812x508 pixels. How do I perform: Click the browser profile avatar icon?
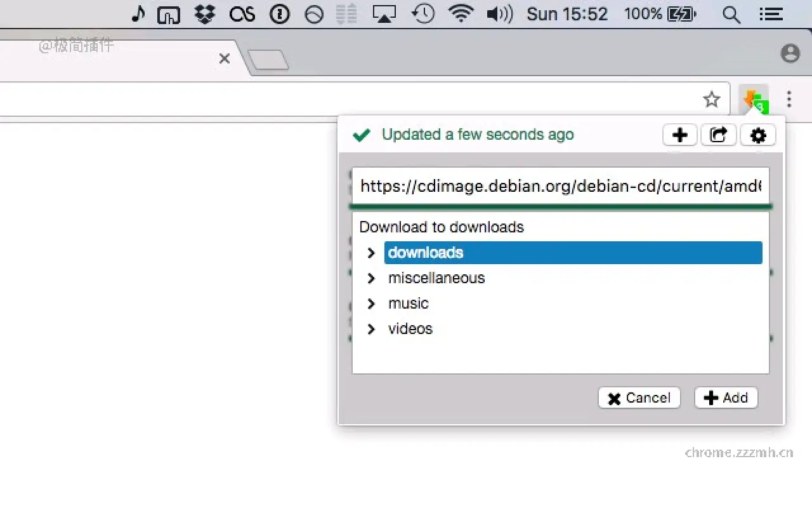point(790,53)
